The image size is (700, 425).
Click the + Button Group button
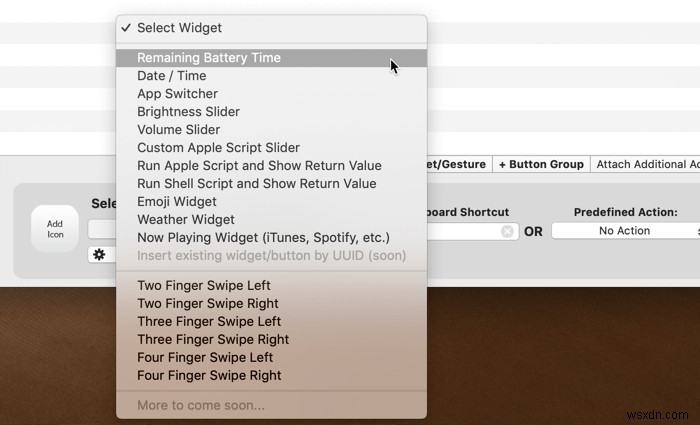pyautogui.click(x=540, y=165)
